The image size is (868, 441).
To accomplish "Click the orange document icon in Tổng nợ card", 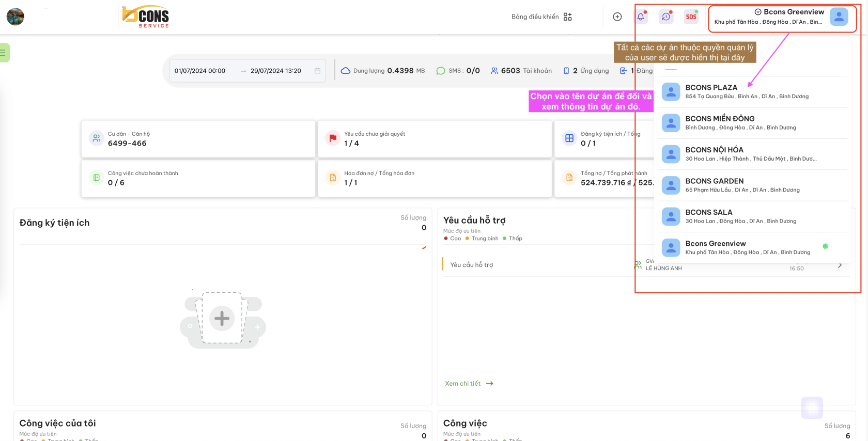I will tap(569, 178).
